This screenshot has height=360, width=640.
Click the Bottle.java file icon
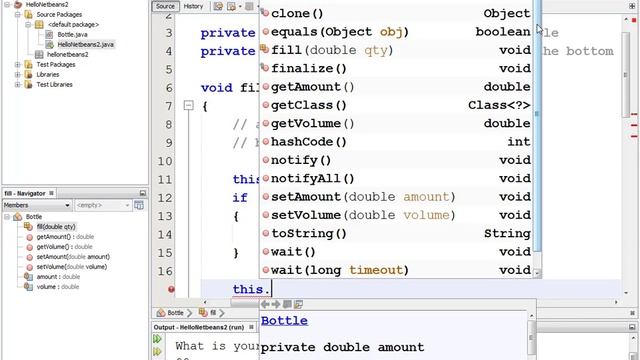coord(49,34)
